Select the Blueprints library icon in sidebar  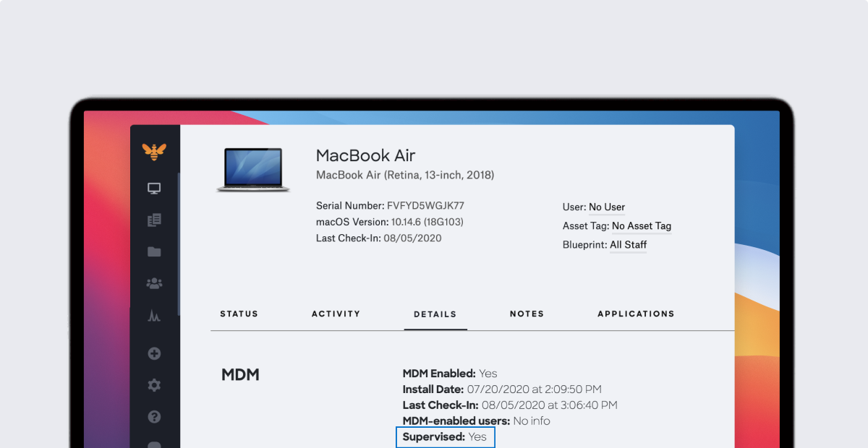[x=154, y=220]
